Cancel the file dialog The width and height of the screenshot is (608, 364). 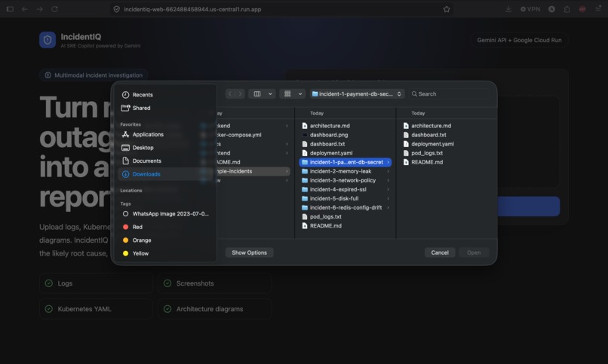[440, 252]
